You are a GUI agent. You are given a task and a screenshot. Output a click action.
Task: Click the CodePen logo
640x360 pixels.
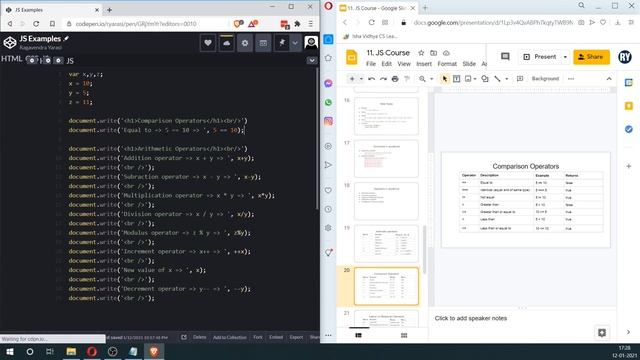point(10,42)
